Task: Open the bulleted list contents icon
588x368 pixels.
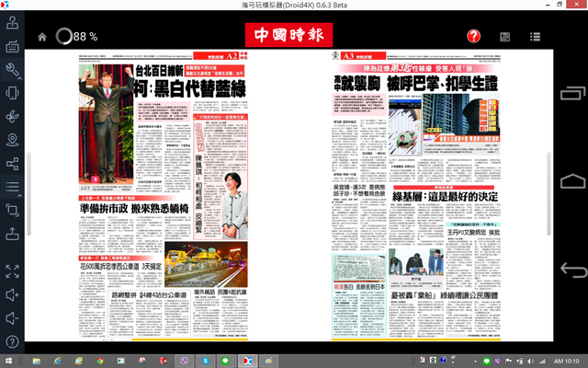Action: [535, 37]
